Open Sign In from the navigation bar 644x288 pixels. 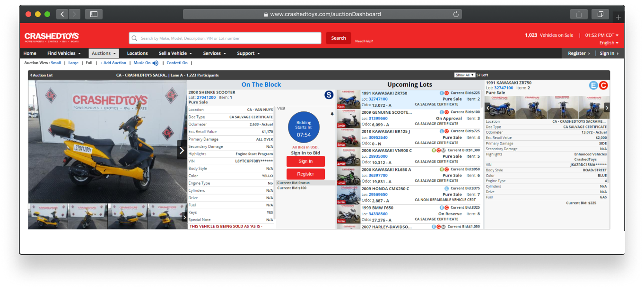click(x=609, y=53)
